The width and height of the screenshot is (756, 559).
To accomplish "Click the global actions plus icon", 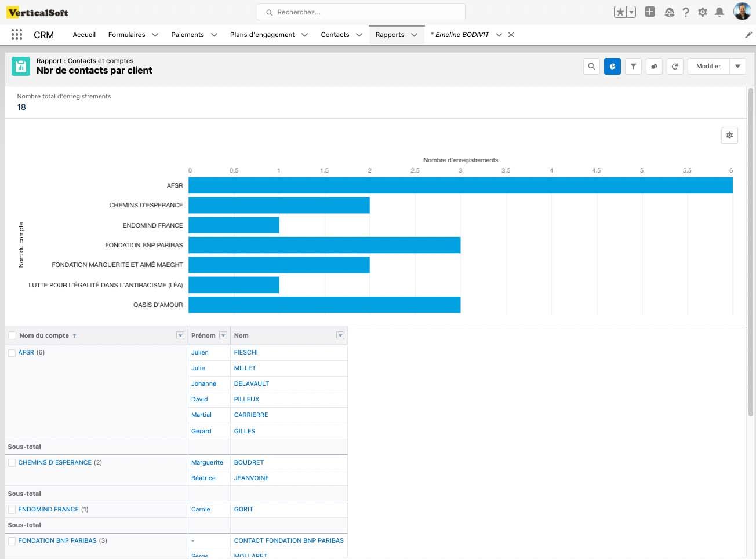I will tap(650, 12).
